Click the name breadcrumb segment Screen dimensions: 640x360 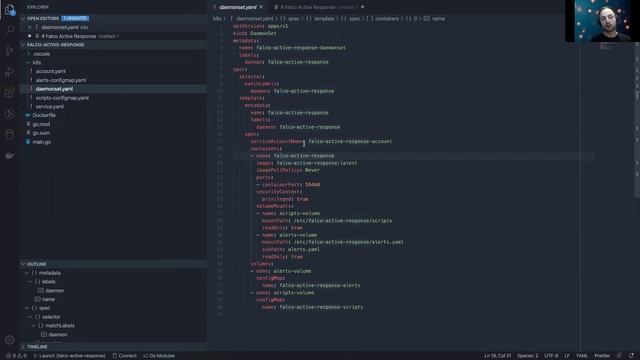click(x=438, y=18)
